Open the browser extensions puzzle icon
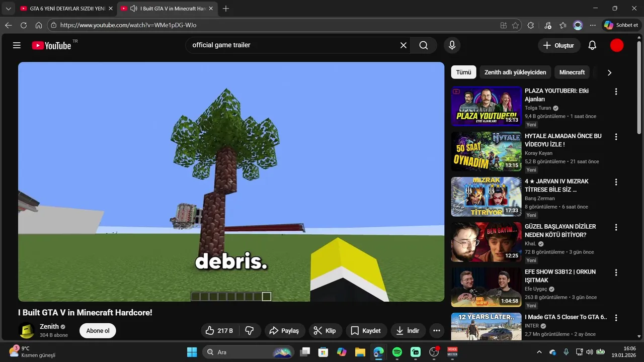644x362 pixels. (531, 25)
